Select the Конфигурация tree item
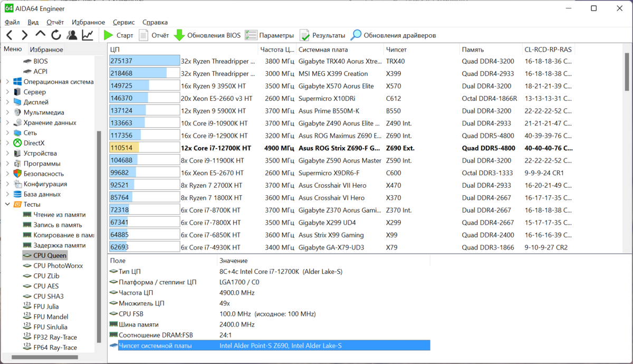 pyautogui.click(x=45, y=184)
